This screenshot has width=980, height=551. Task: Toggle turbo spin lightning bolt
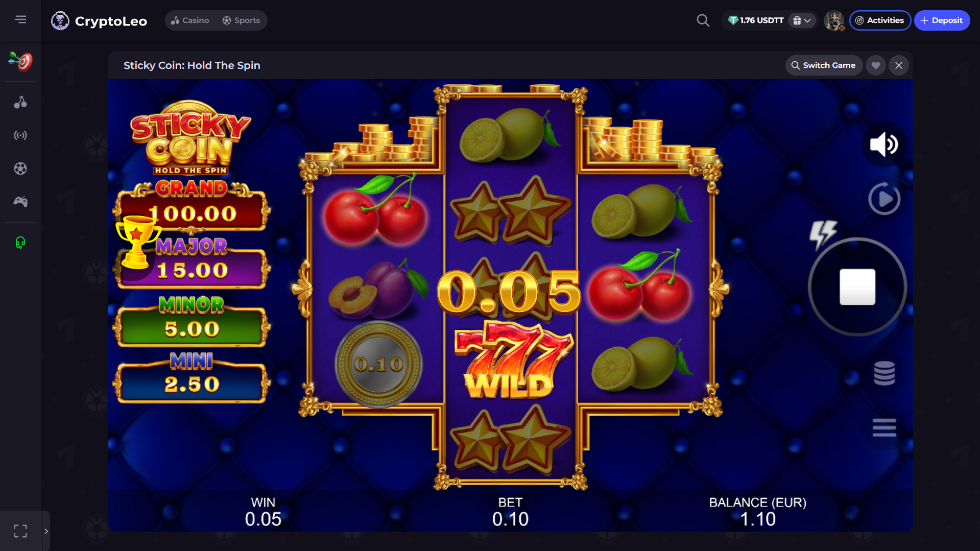(x=822, y=234)
